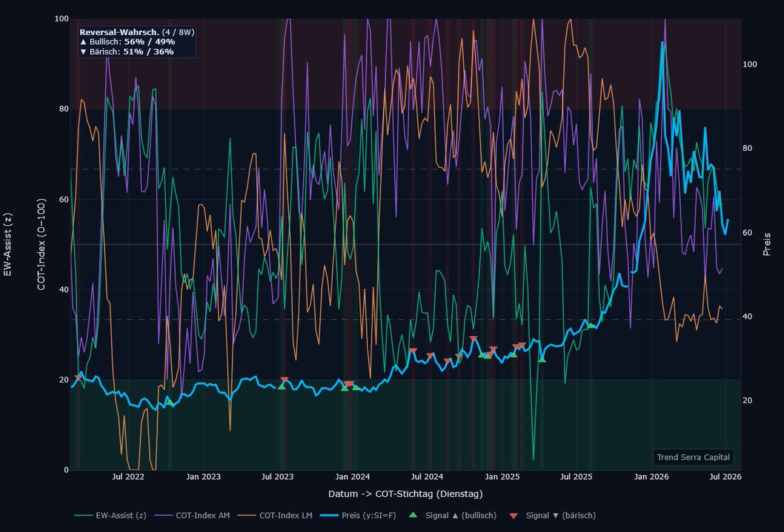
Task: Select the 'Jul 2025' x-axis tick label
Action: (x=577, y=477)
